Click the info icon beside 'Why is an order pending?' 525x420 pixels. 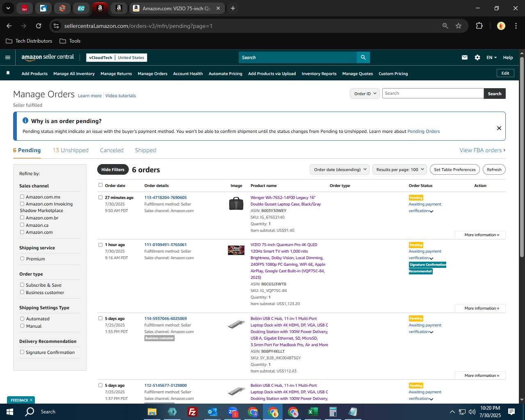25,121
